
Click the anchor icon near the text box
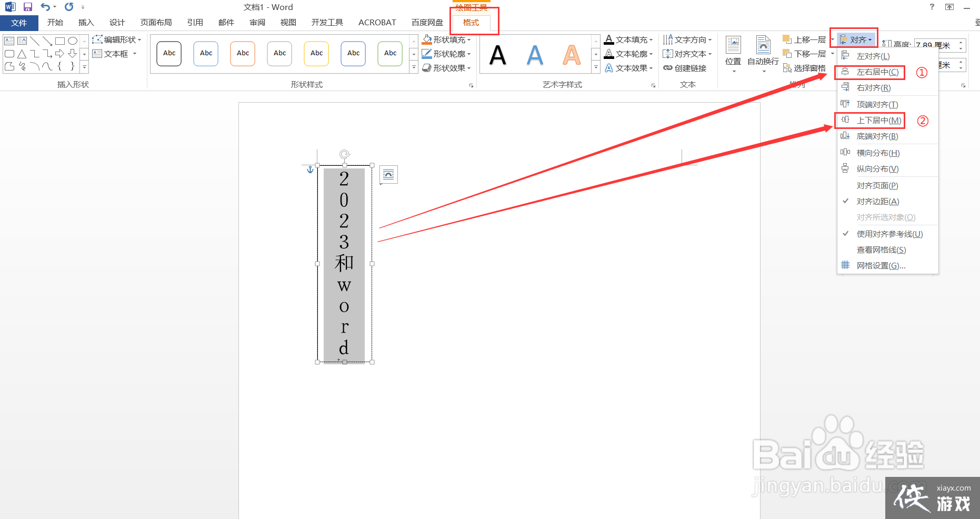click(x=310, y=169)
